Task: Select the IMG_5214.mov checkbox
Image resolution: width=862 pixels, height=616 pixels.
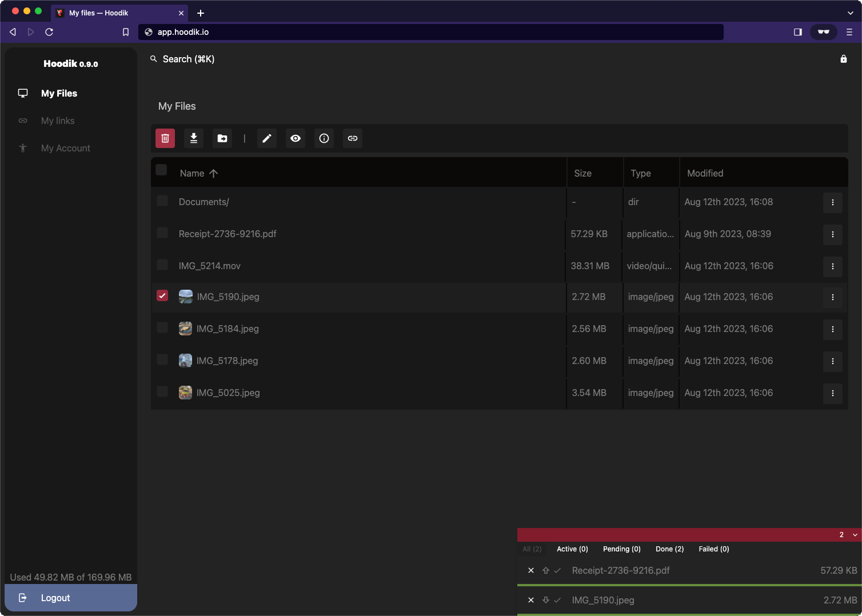Action: click(162, 265)
